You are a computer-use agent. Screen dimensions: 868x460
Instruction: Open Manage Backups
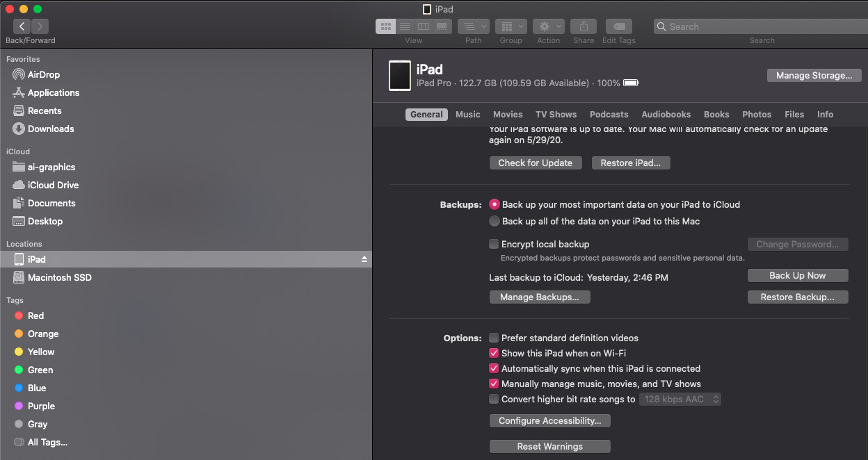click(540, 297)
